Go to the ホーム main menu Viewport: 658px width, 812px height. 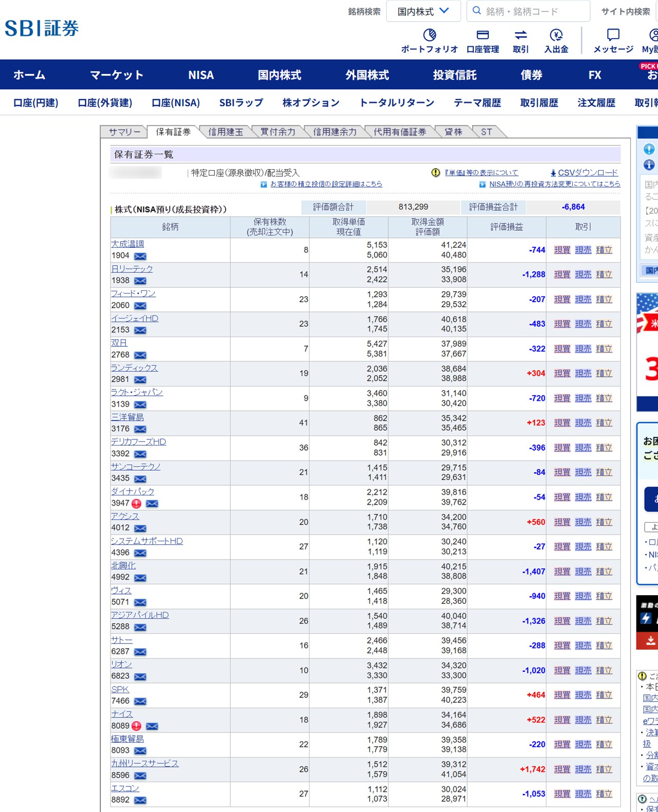tap(29, 75)
